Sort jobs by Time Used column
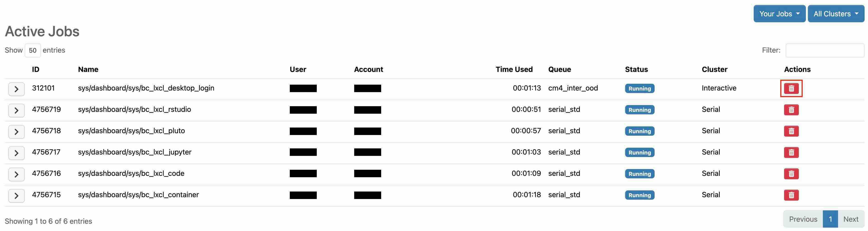The image size is (868, 231). coord(514,69)
